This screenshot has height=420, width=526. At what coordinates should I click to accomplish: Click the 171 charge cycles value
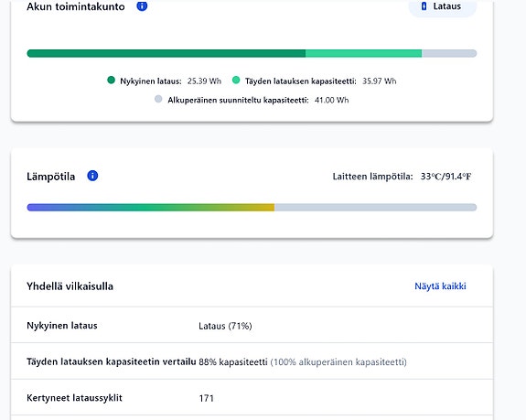click(x=207, y=398)
